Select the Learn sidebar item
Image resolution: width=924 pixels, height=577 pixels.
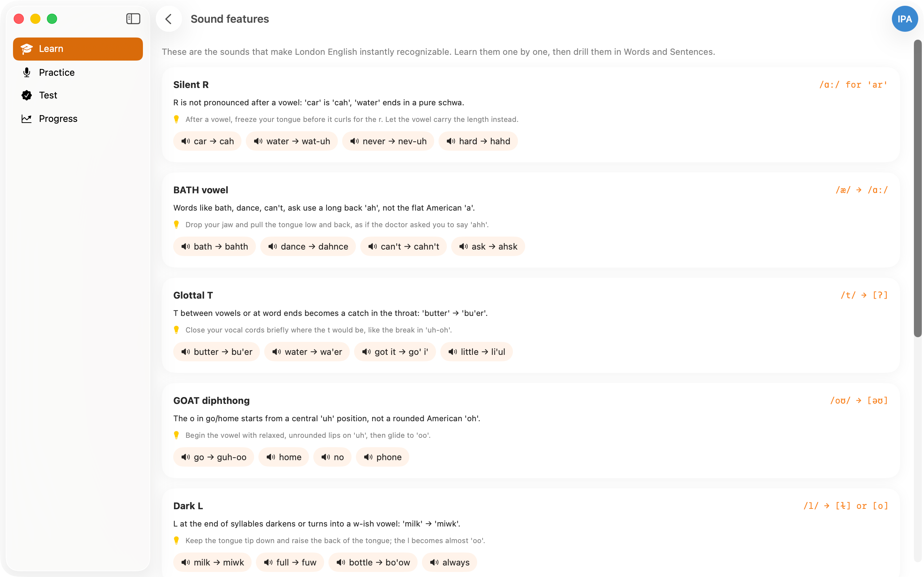pyautogui.click(x=78, y=49)
